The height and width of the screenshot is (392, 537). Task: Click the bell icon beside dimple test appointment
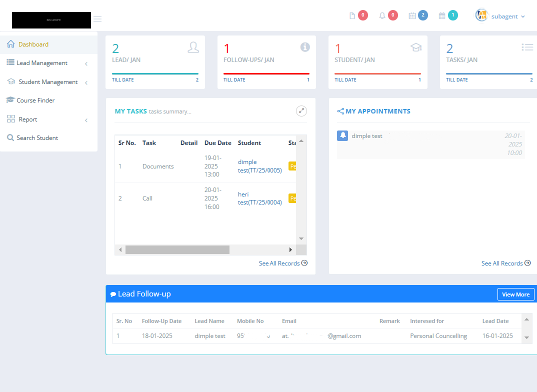342,135
